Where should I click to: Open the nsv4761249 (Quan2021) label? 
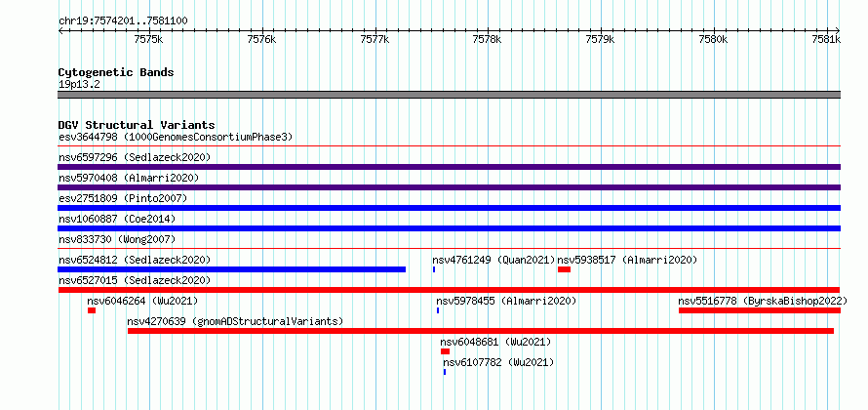tap(493, 260)
